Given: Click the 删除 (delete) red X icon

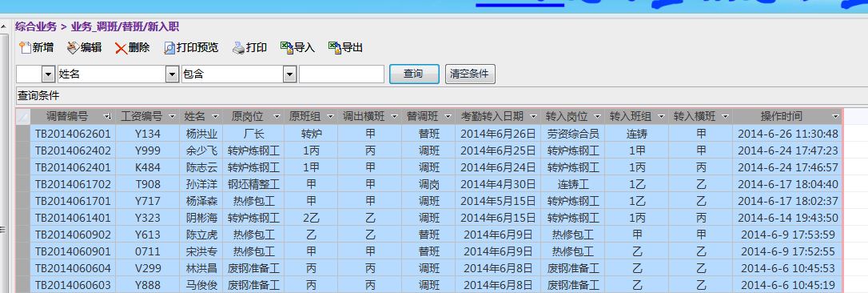Looking at the screenshot, I should 121,48.
